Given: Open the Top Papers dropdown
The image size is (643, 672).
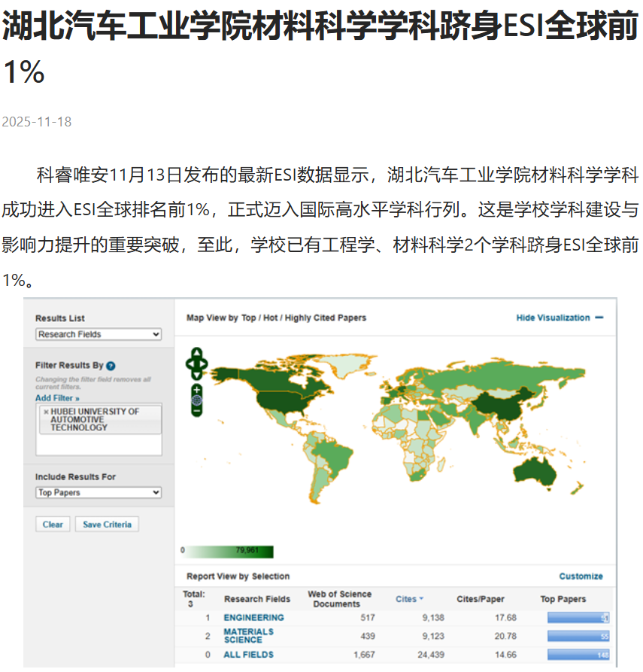Looking at the screenshot, I should (x=99, y=492).
